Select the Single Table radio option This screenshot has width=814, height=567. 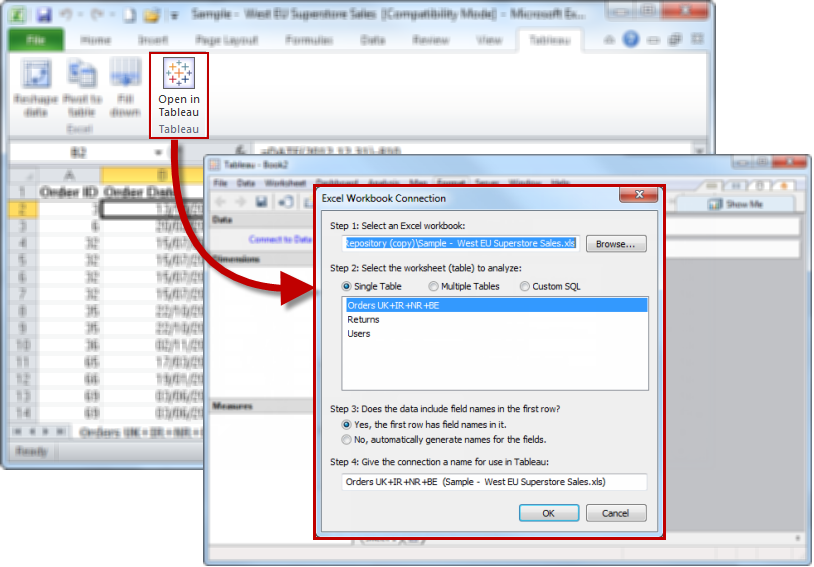tap(348, 286)
